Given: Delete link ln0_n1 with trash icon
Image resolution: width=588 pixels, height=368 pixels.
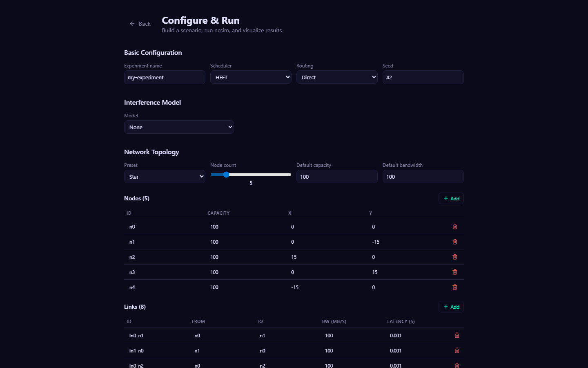Looking at the screenshot, I should coord(457,335).
